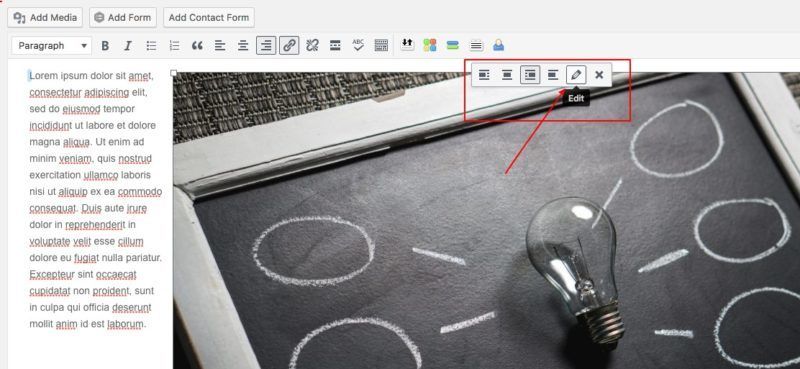Align text center in main toolbar
The height and width of the screenshot is (369, 800).
tap(243, 45)
